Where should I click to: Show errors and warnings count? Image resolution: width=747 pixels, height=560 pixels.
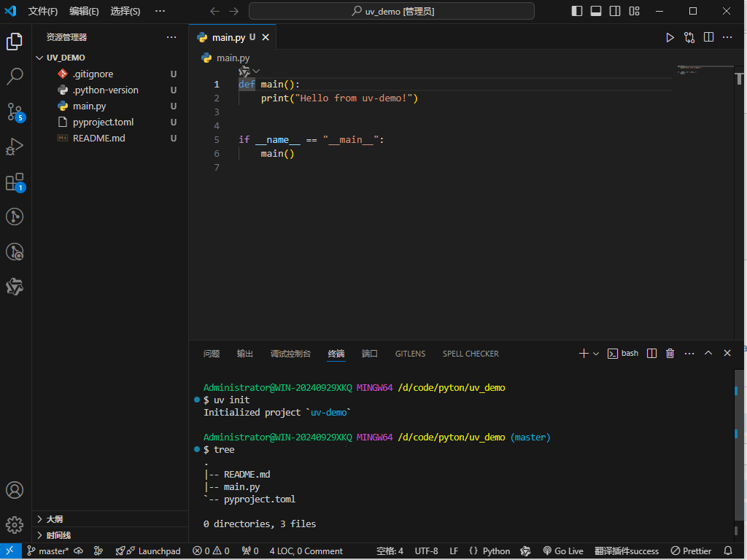click(x=211, y=551)
